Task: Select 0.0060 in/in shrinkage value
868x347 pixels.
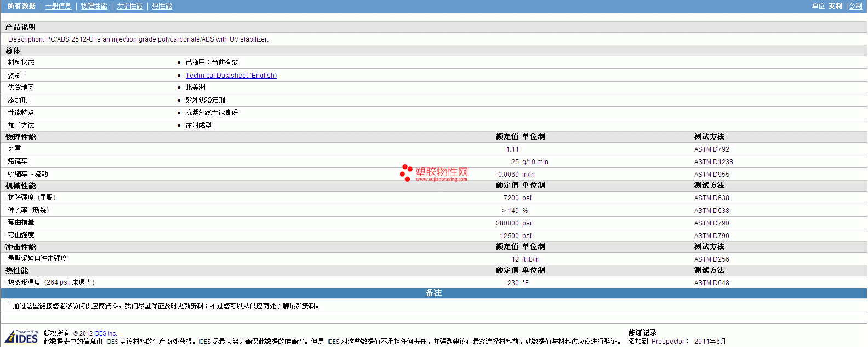Action: pos(516,175)
